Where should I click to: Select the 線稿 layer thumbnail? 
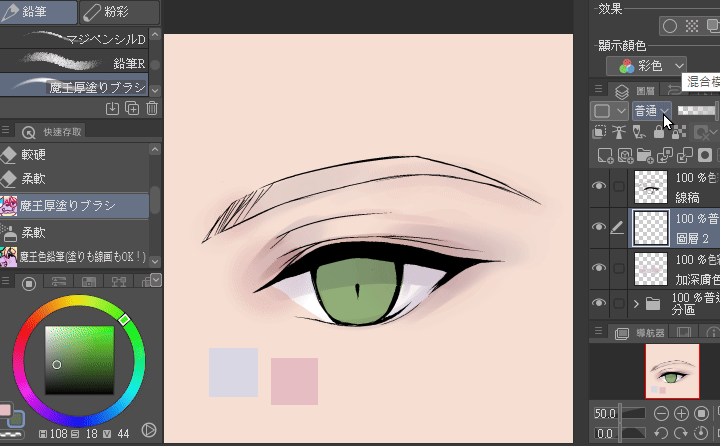coord(651,187)
